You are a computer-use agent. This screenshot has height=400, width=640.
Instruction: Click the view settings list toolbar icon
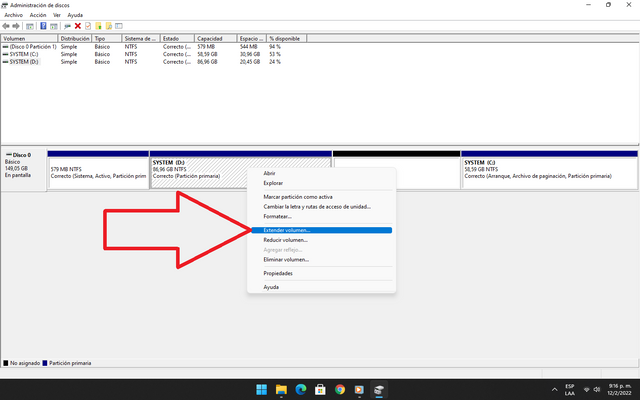coord(119,26)
